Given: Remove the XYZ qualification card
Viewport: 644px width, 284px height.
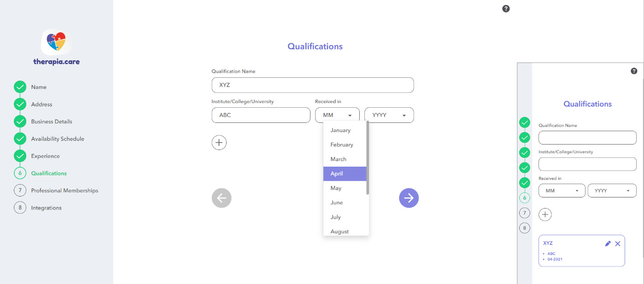Looking at the screenshot, I should pyautogui.click(x=618, y=243).
